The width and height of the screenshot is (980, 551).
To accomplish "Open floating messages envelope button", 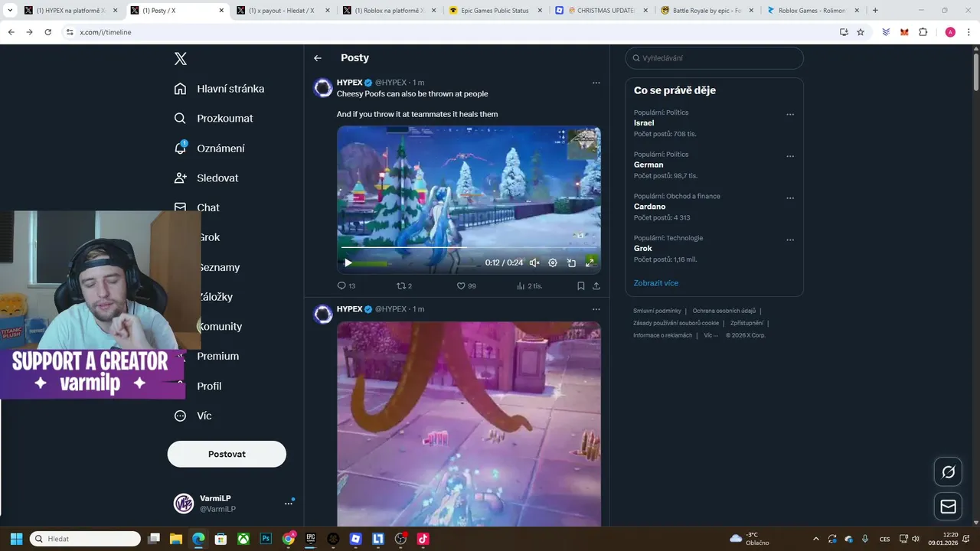I will click(948, 506).
